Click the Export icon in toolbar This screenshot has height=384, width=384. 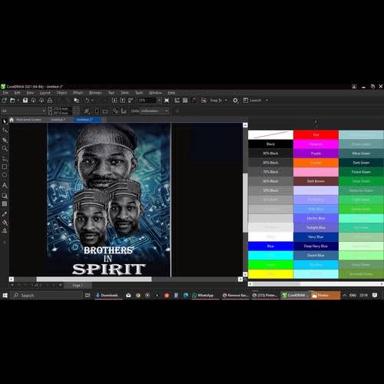click(122, 100)
